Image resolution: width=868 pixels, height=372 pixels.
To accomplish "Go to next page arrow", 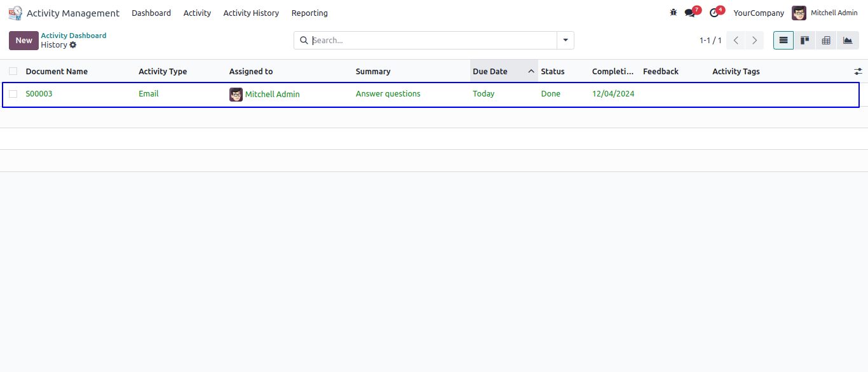I will tap(754, 41).
